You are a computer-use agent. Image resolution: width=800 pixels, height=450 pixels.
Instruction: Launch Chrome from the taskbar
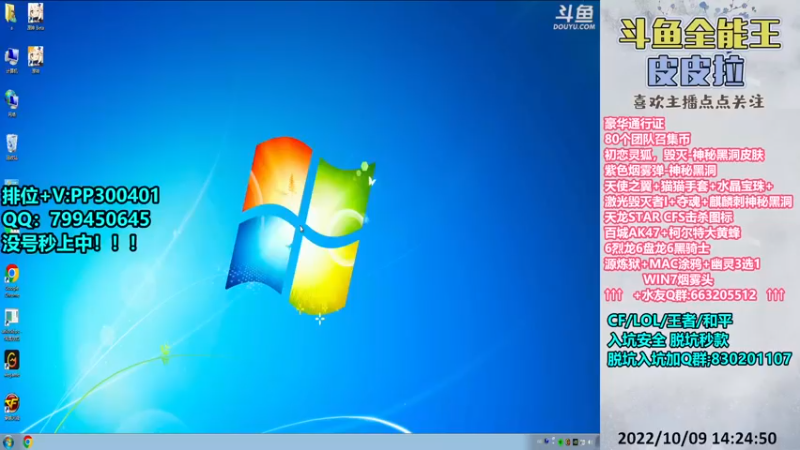(x=28, y=442)
